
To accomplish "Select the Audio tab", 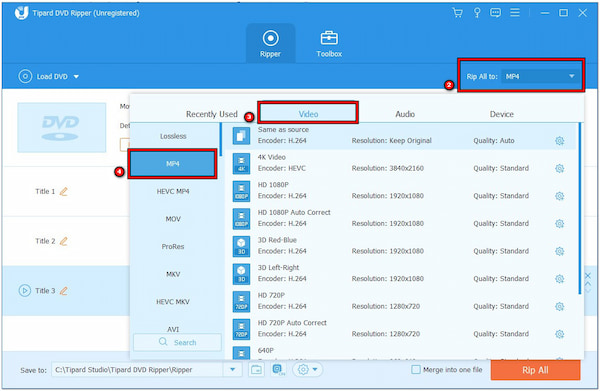I will pos(405,114).
